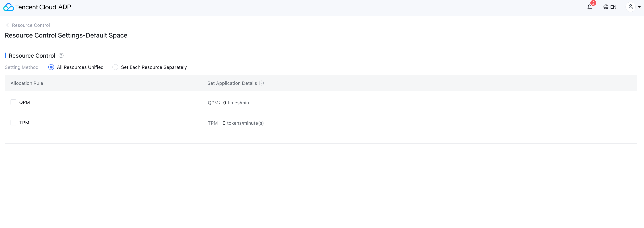
Task: Select All Resources Unified radio option
Action: point(51,67)
